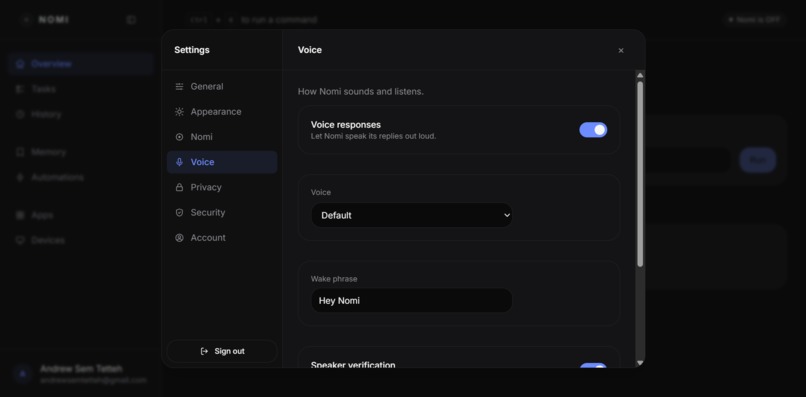Click the Account person icon

coord(179,238)
